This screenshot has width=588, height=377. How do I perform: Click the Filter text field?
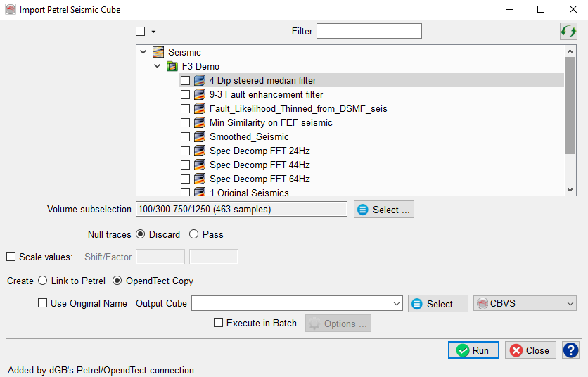pyautogui.click(x=369, y=31)
